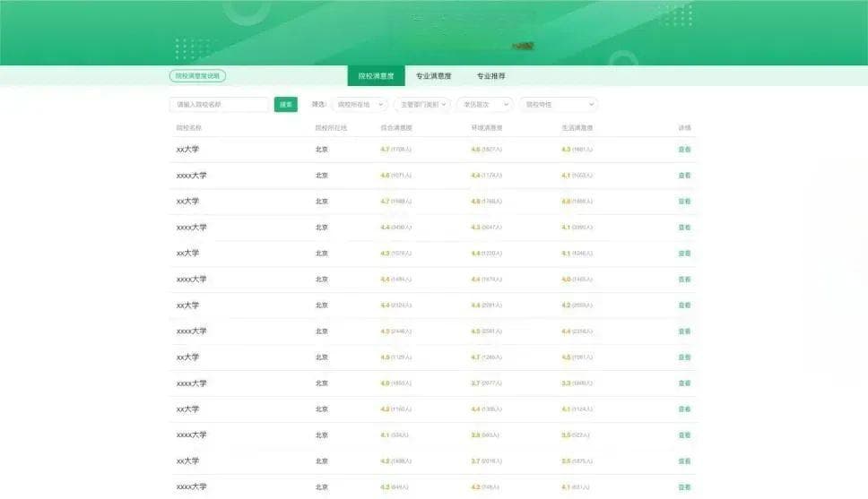Switch to the 专业推荐 tab
868x499 pixels.
491,76
